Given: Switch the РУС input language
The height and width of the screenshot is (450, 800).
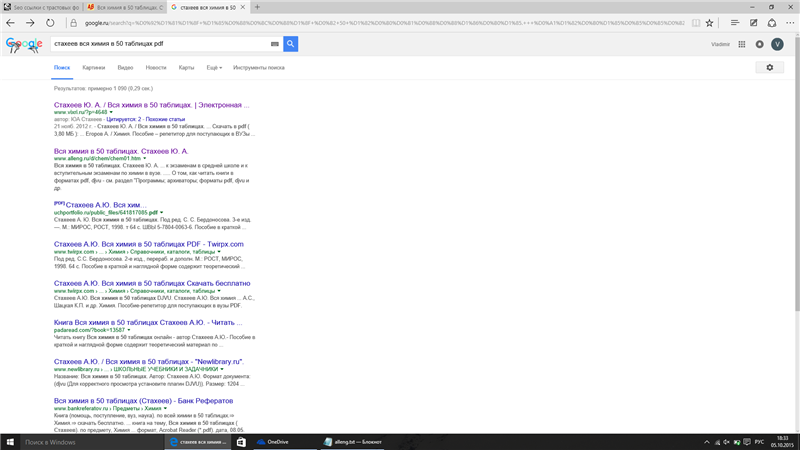Looking at the screenshot, I should coord(759,442).
